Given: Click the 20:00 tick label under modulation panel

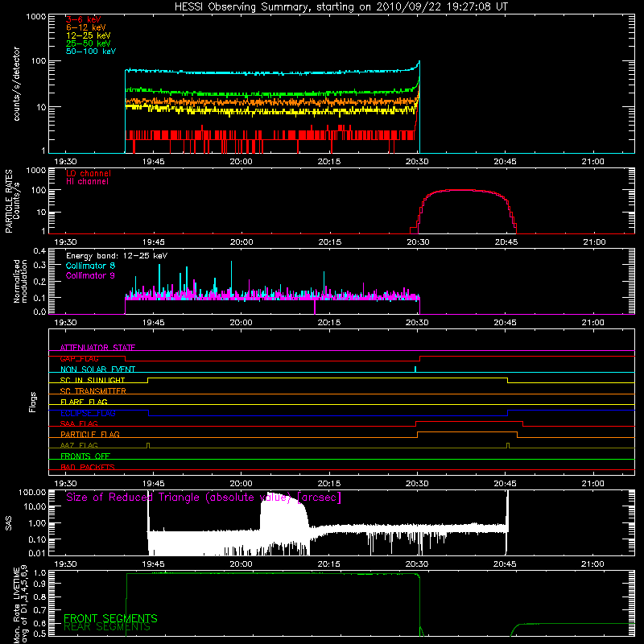Looking at the screenshot, I should (x=241, y=323).
